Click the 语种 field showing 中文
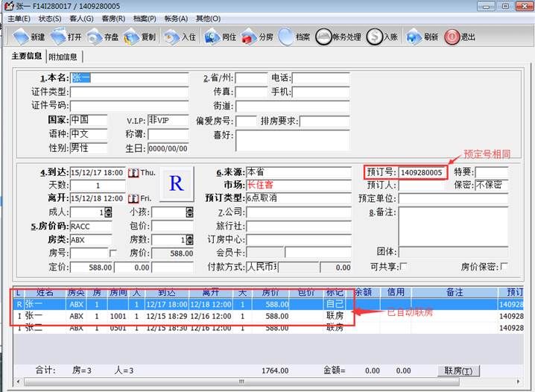This screenshot has width=535, height=392. pos(89,134)
